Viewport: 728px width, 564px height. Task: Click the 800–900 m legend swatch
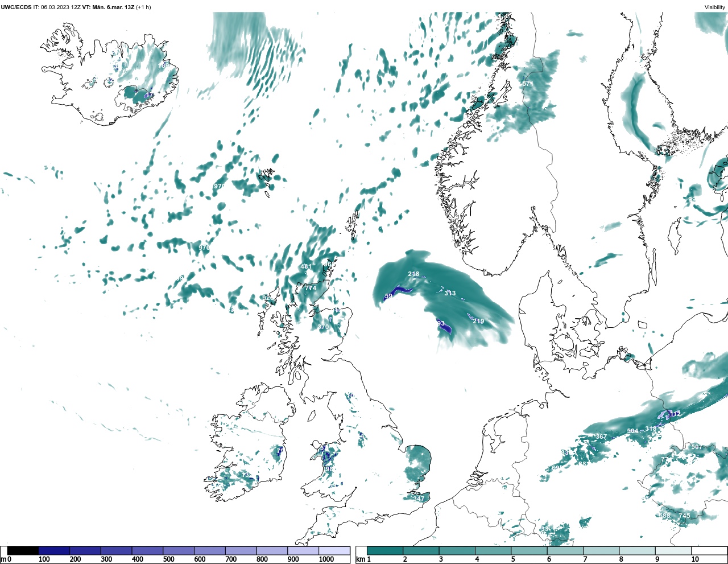coord(271,550)
